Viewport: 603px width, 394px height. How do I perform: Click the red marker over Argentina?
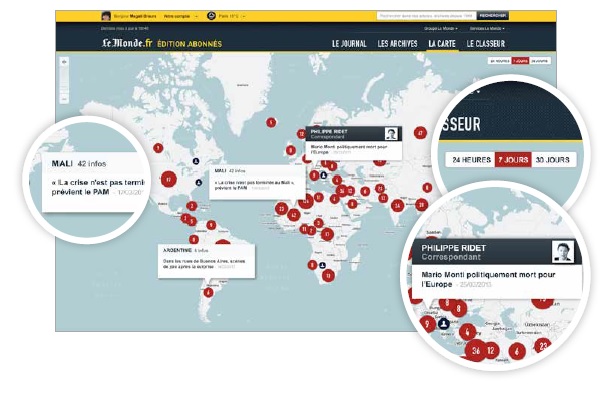pyautogui.click(x=208, y=293)
